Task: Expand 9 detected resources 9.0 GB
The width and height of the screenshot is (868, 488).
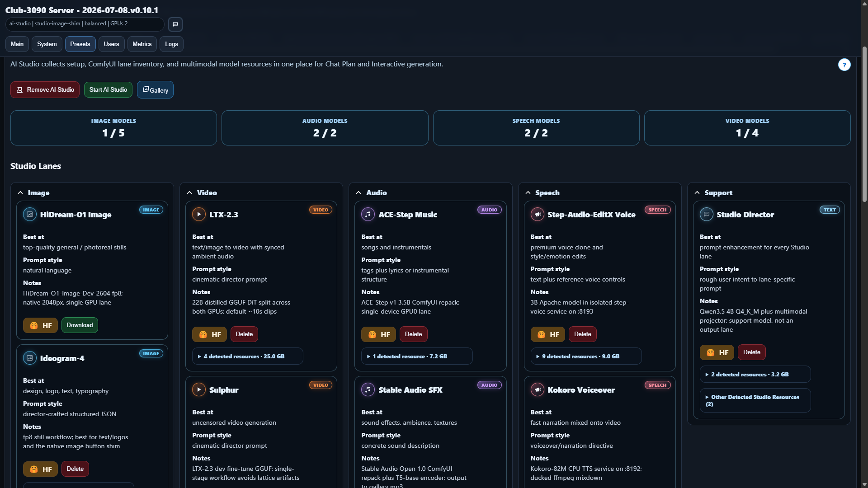Action: click(x=585, y=357)
